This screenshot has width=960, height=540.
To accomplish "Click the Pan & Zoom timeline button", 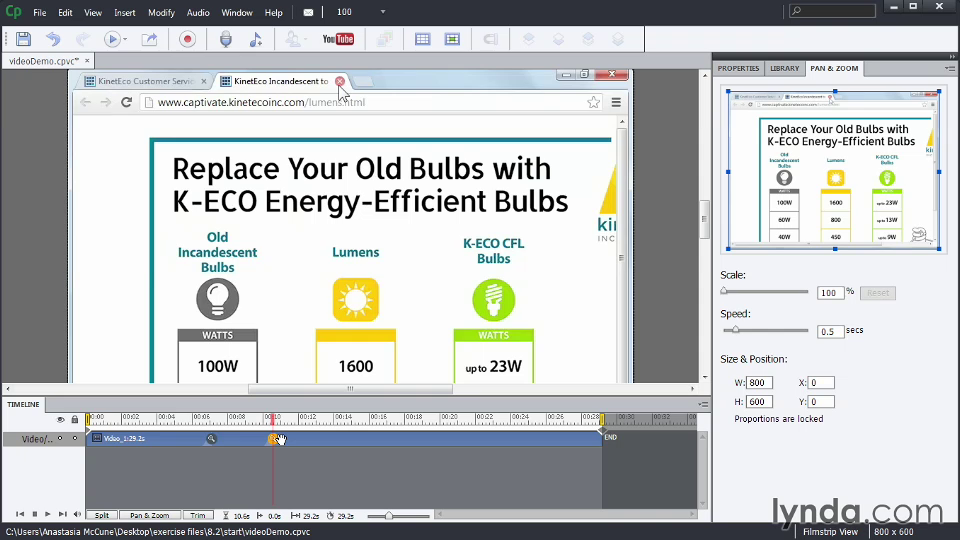I will pyautogui.click(x=149, y=516).
